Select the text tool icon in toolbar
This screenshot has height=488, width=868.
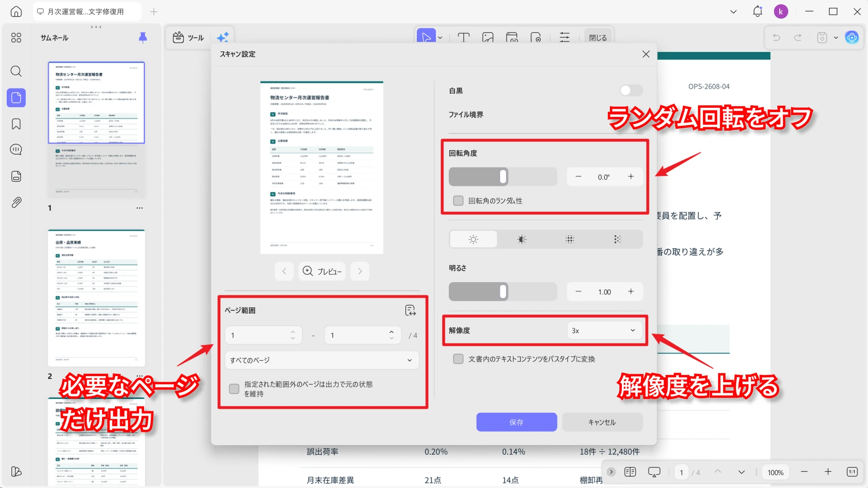coord(464,38)
